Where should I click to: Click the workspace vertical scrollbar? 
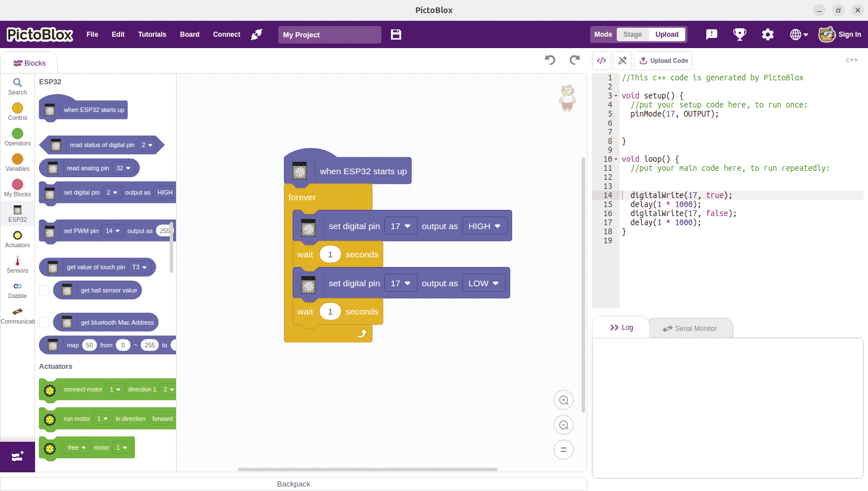click(583, 285)
